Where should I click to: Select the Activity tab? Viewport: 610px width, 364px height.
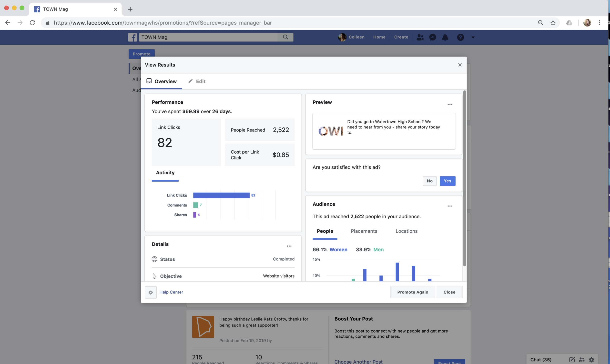(x=165, y=173)
